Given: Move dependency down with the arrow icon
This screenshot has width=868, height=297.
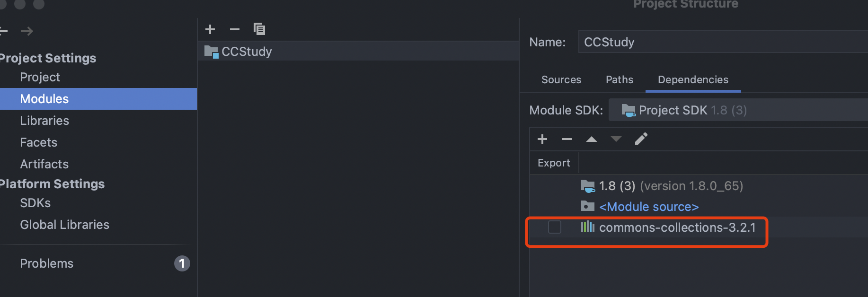Looking at the screenshot, I should [616, 139].
